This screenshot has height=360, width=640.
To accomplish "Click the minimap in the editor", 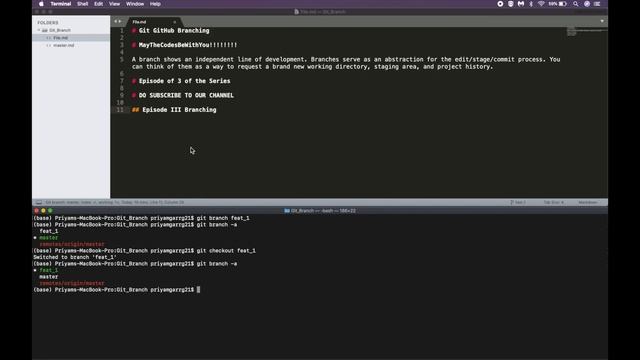I will pyautogui.click(x=587, y=31).
